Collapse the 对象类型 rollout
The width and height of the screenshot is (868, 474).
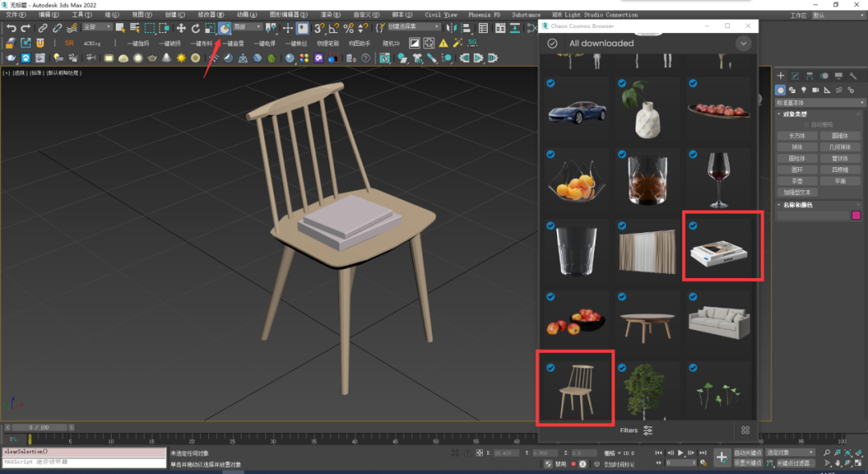tap(796, 114)
